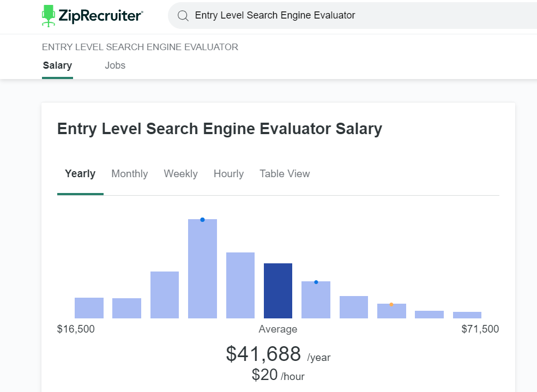The width and height of the screenshot is (537, 392).
Task: Click the rightmost histogram bar
Action: coord(467,315)
